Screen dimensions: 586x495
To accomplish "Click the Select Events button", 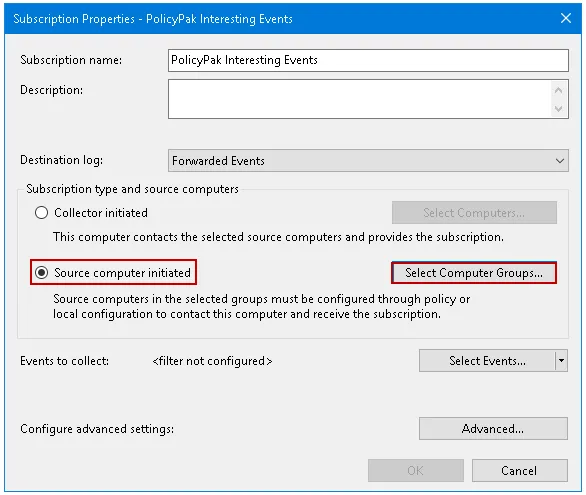I will coord(487,361).
